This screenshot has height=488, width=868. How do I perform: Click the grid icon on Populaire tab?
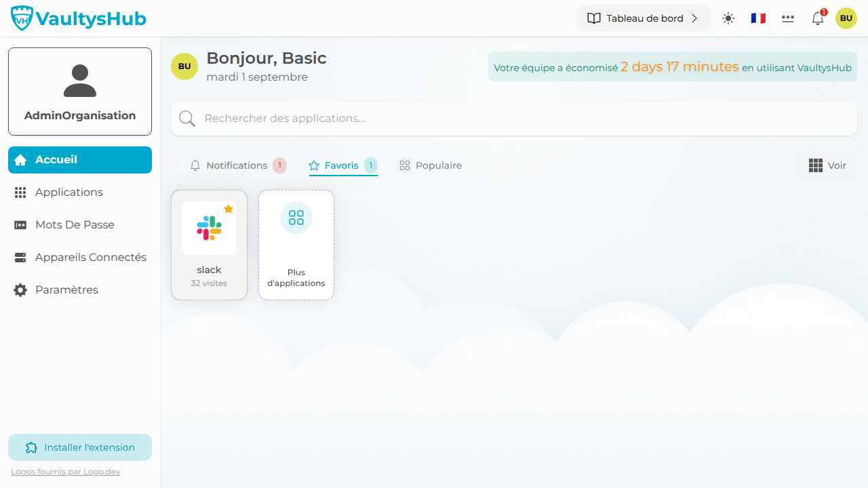coord(405,165)
